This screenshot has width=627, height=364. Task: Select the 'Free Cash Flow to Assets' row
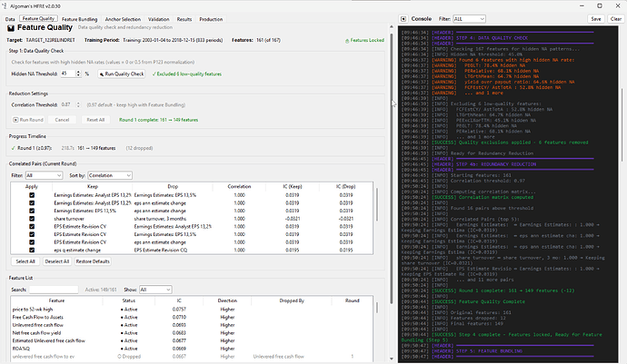tap(192, 317)
